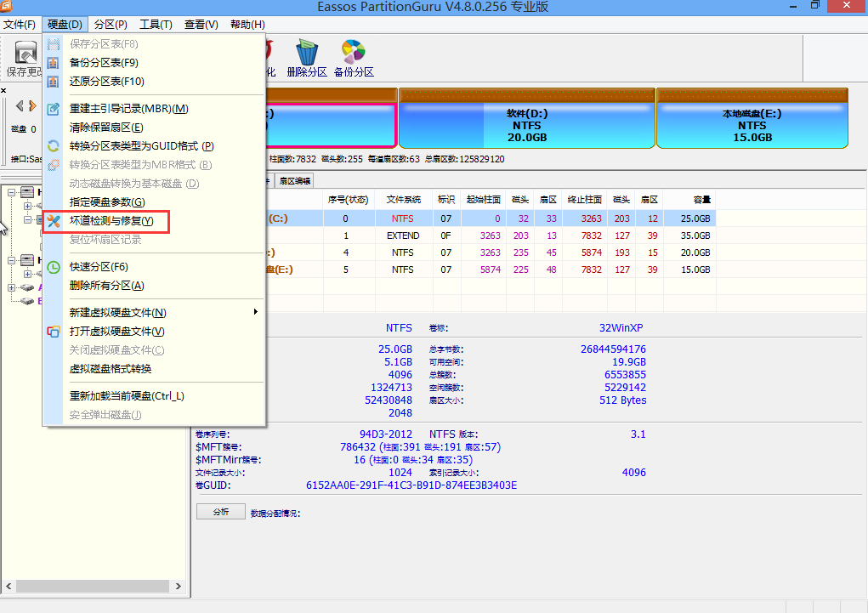Choose 快速分区(F6) menu entry
Image resolution: width=868 pixels, height=613 pixels.
coord(155,267)
